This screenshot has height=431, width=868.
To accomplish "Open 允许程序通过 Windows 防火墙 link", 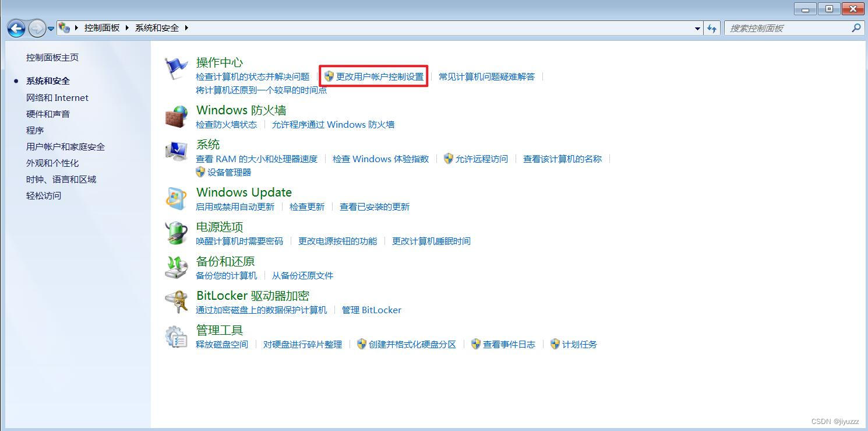I will (333, 124).
